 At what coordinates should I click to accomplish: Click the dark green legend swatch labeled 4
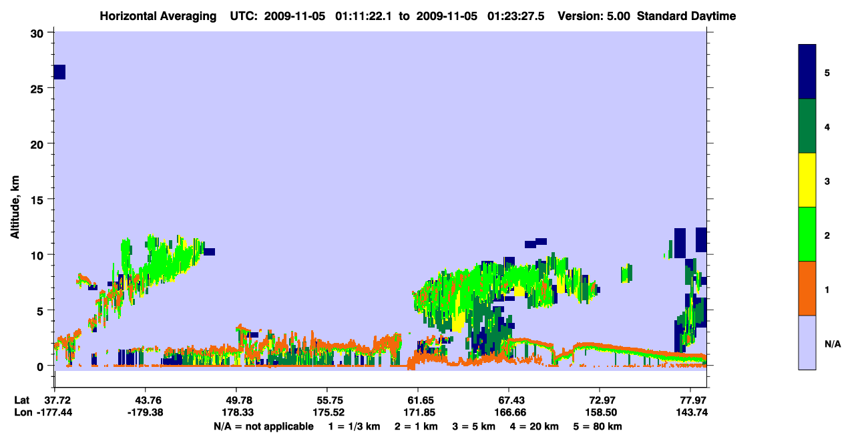click(x=807, y=126)
